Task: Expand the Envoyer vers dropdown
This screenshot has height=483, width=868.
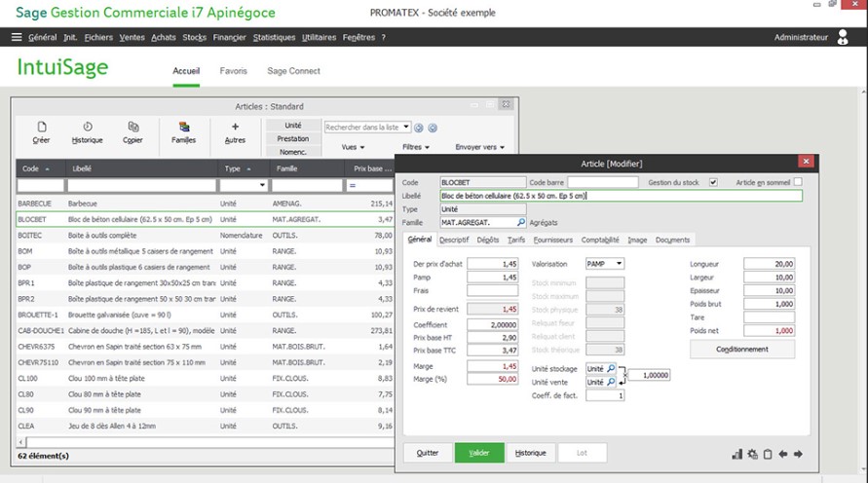Action: point(480,147)
